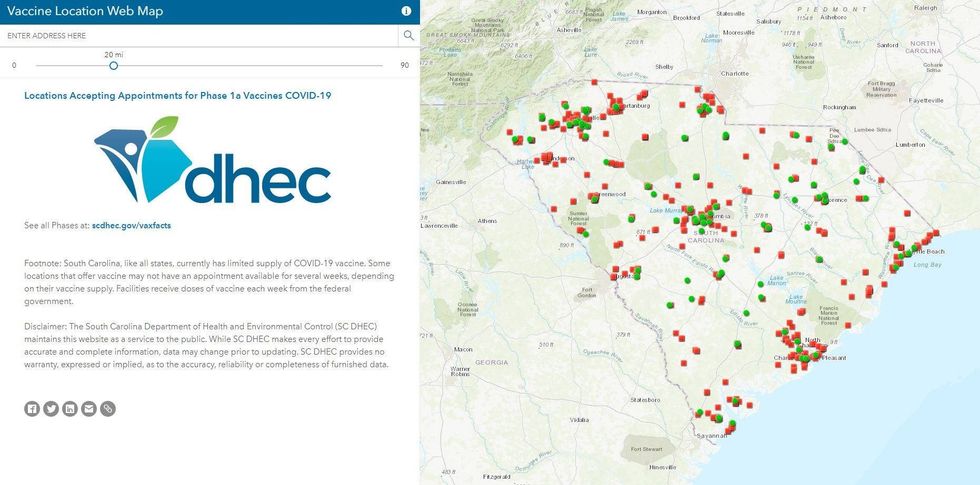Click the '20 mi' slider value label
Viewport: 980px width, 485px height.
tap(113, 54)
